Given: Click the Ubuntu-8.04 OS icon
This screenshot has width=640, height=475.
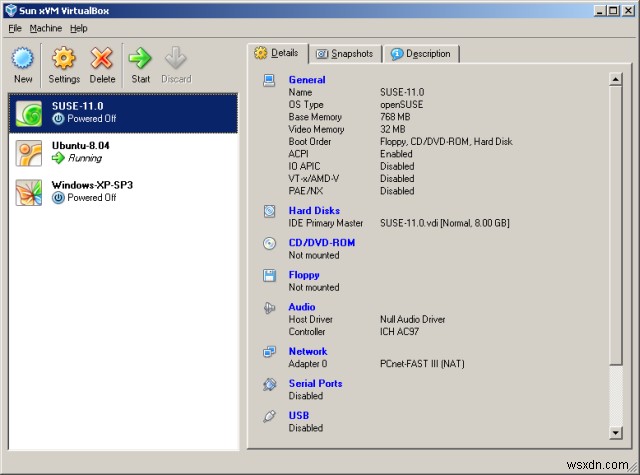Looking at the screenshot, I should point(28,152).
